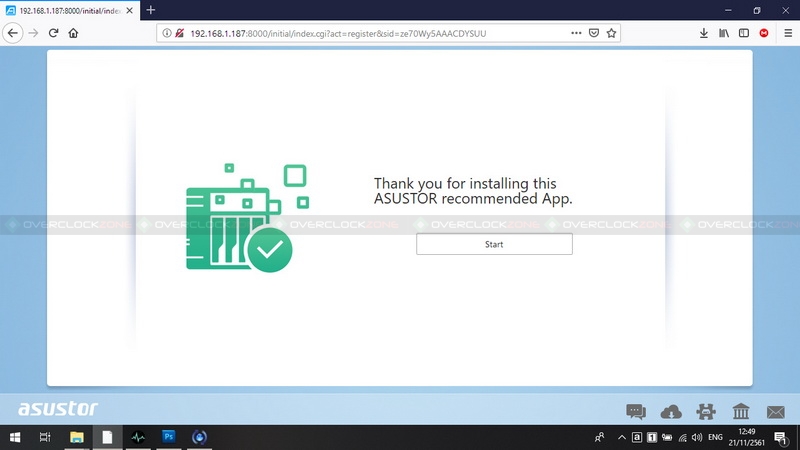The image size is (800, 450).
Task: Open Firefox downloads panel
Action: coord(704,33)
